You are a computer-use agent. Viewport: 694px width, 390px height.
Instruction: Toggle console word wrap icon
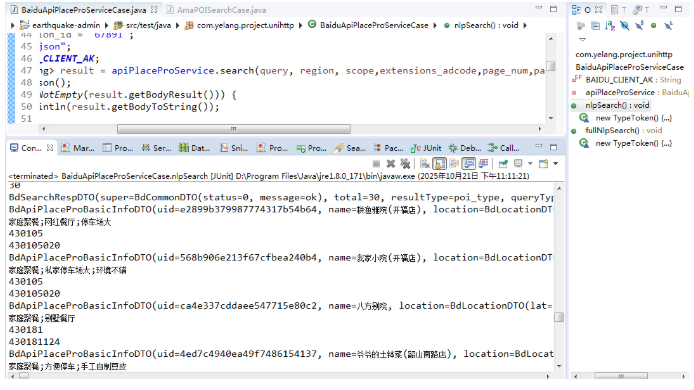[454, 164]
